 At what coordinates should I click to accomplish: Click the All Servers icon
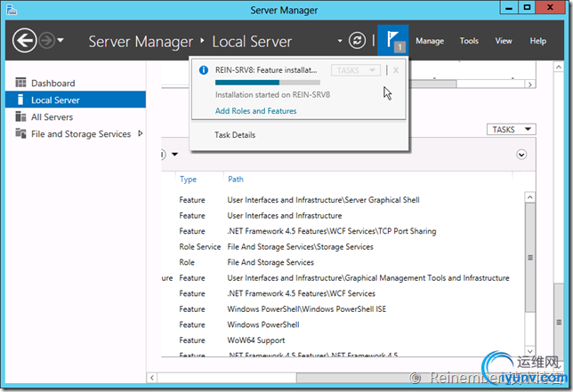(20, 116)
